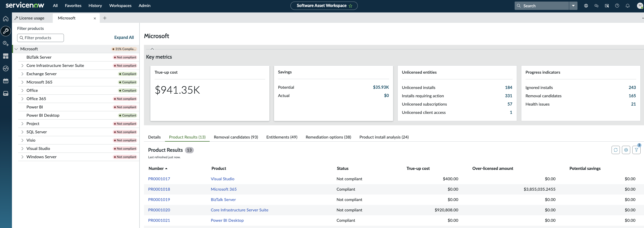Open the user profile avatar
This screenshot has width=644, height=228.
[x=640, y=6]
